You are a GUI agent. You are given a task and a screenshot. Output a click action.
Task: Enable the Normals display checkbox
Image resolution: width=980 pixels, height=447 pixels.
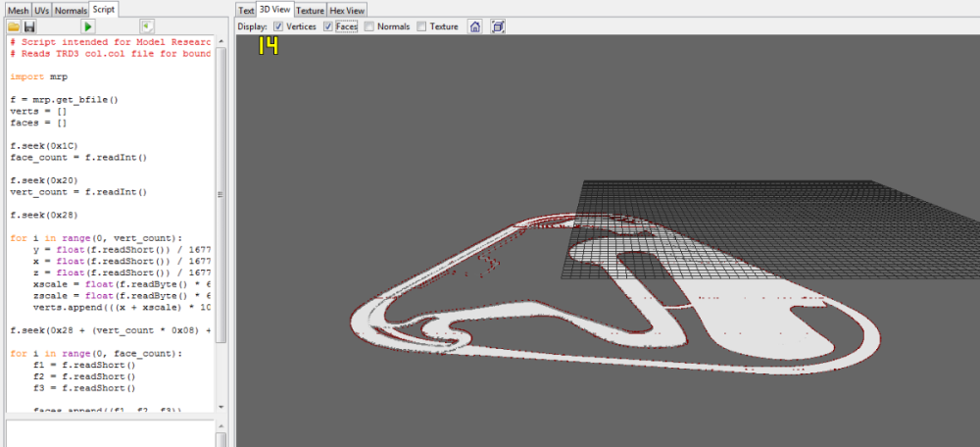[369, 26]
